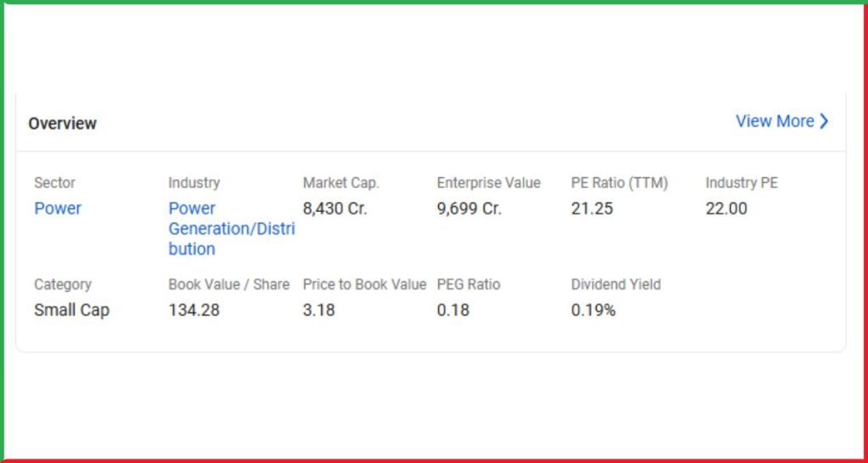868x463 pixels.
Task: Click the PEG Ratio label
Action: point(469,285)
